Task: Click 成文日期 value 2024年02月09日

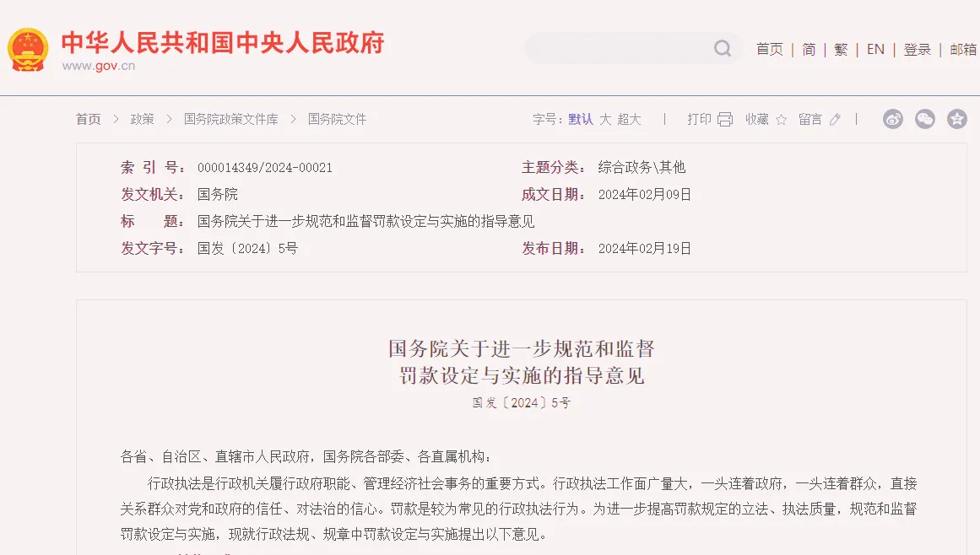Action: click(645, 194)
